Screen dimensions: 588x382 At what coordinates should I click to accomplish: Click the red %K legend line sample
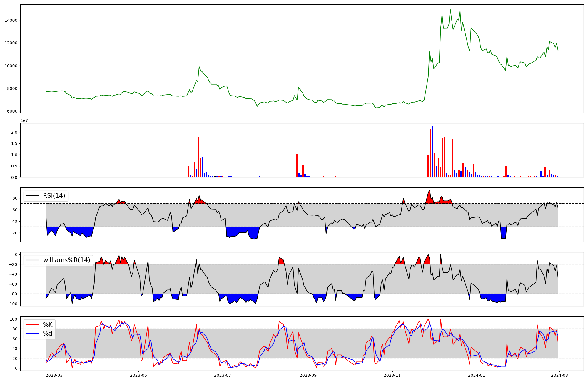32,325
